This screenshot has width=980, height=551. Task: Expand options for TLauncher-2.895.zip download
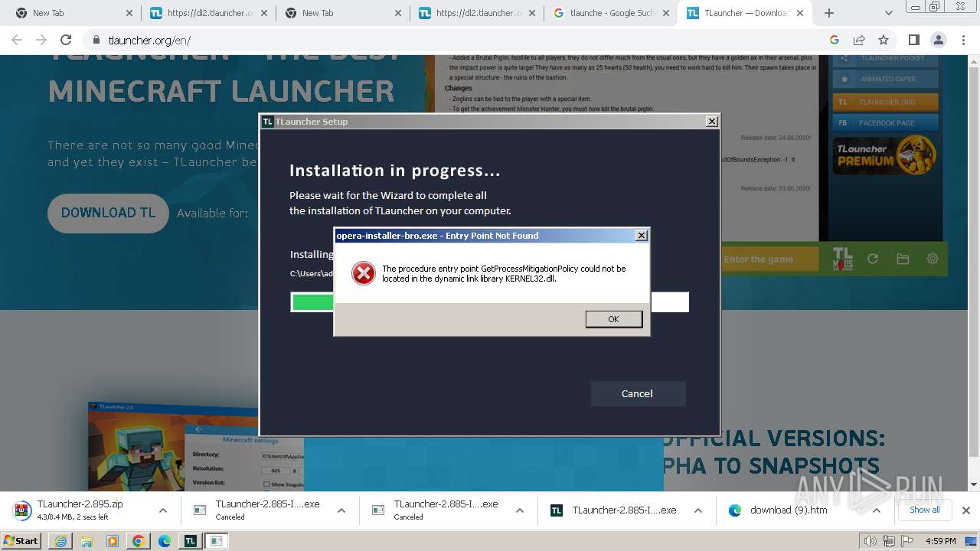point(163,510)
